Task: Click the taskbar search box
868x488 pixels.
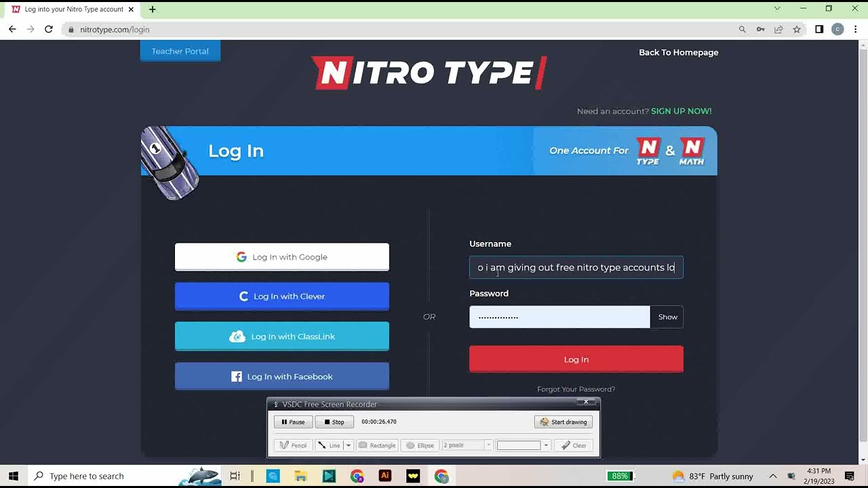Action: pos(125,476)
